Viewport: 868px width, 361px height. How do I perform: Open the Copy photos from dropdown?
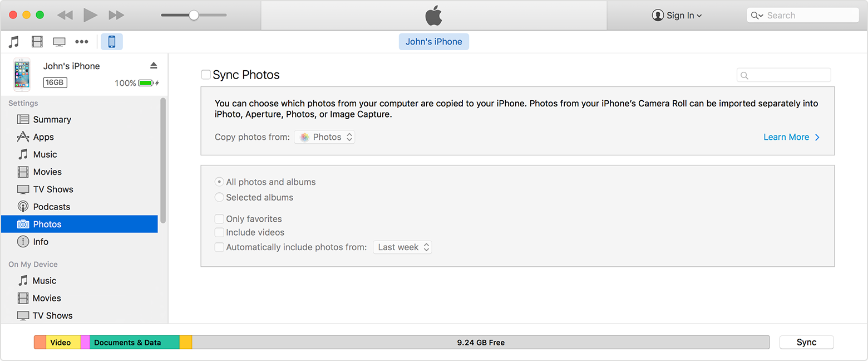coord(324,137)
